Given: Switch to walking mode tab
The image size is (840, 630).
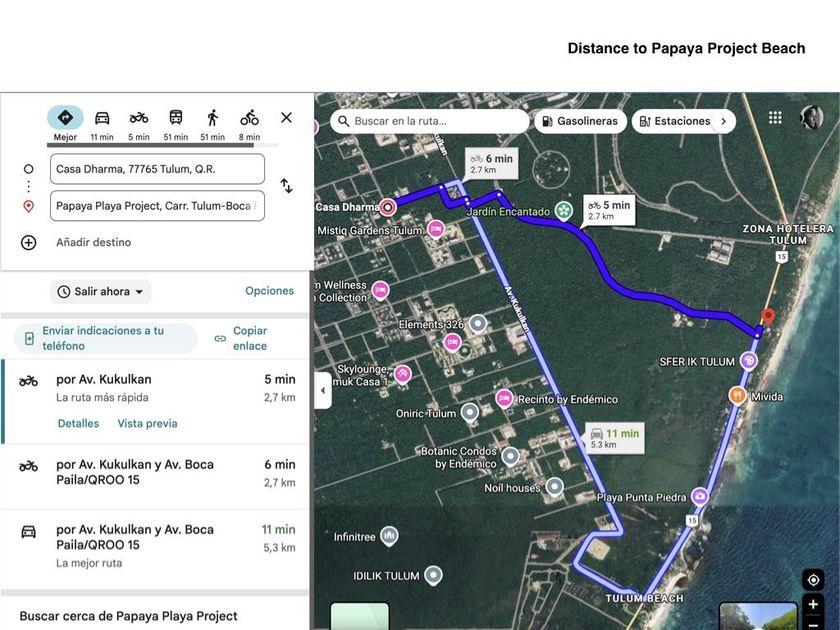Looking at the screenshot, I should (x=213, y=124).
